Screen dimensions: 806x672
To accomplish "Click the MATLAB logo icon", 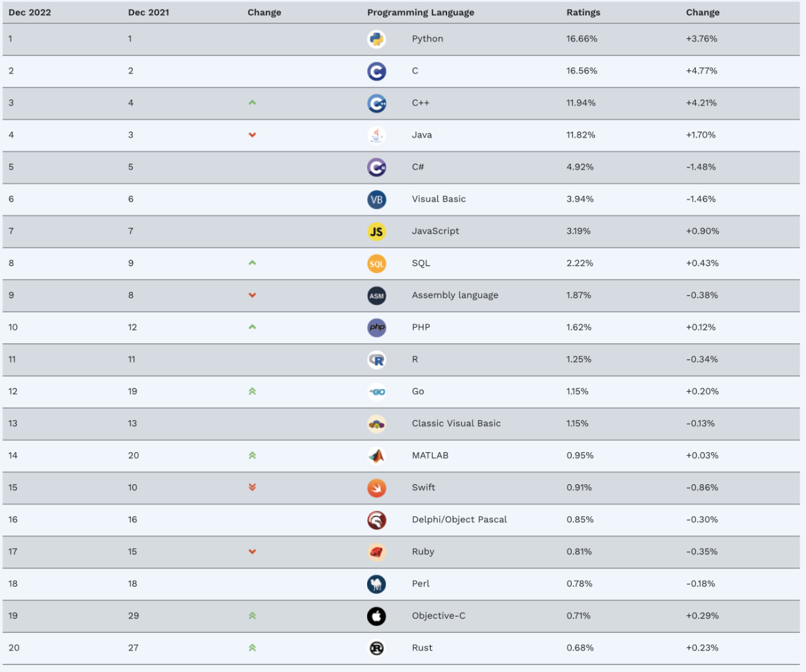I will (377, 456).
